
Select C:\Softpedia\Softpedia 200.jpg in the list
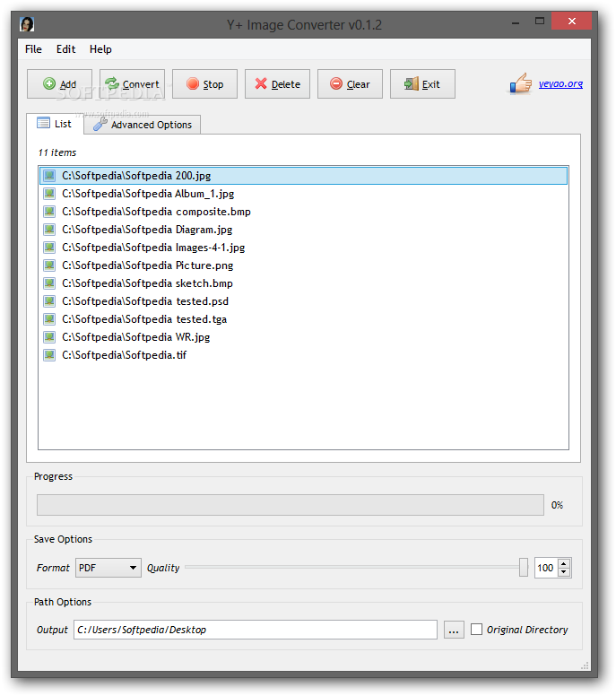(304, 176)
